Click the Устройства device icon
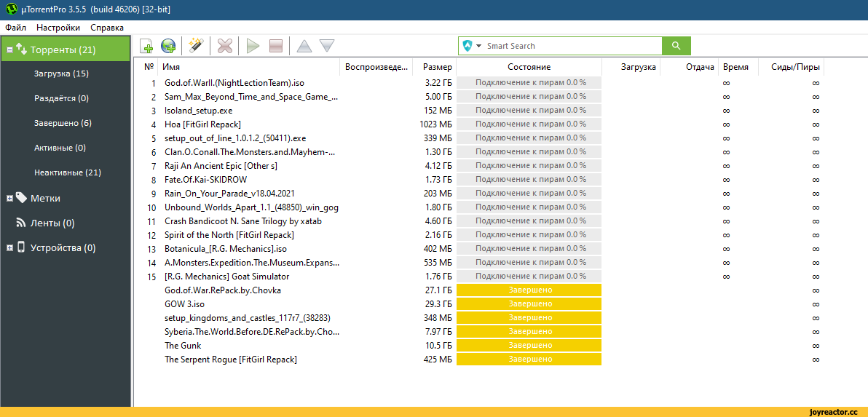This screenshot has width=868, height=417. [x=21, y=247]
